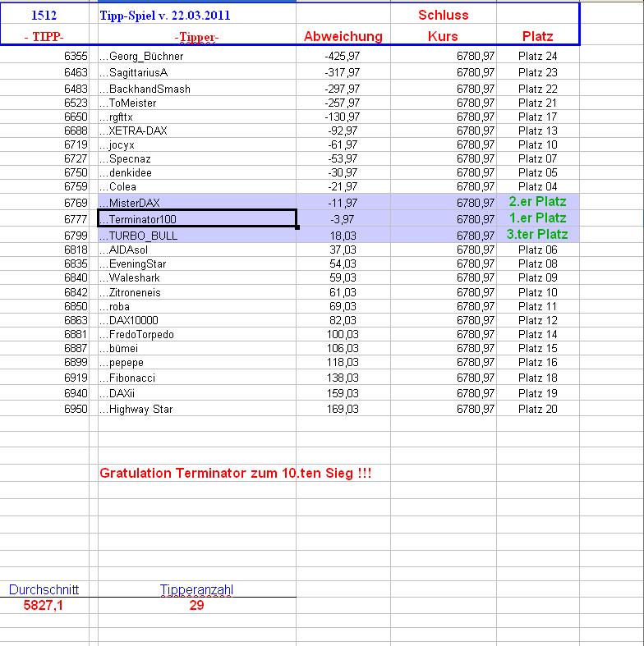Click the 'Platz 04' cell

tap(538, 187)
